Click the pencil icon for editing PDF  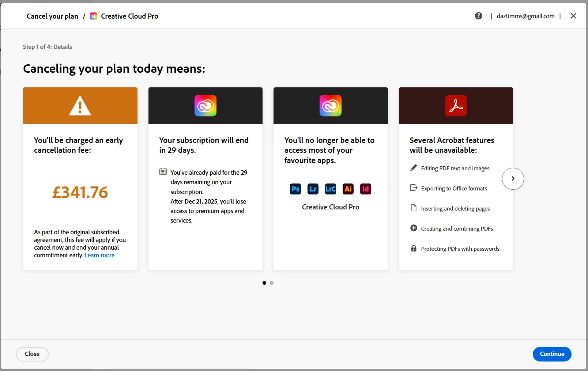tap(414, 168)
